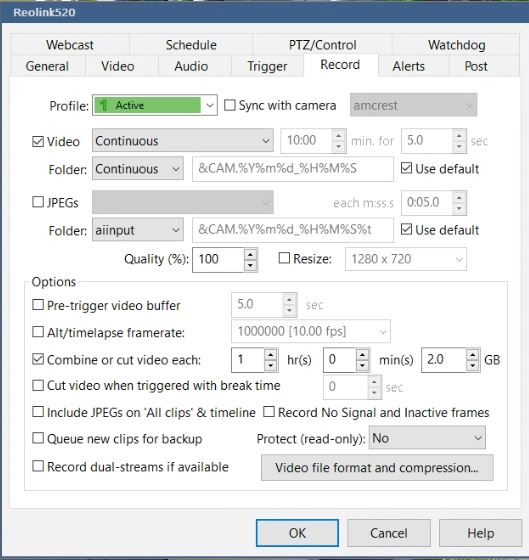Viewport: 529px width, 560px height.
Task: Confirm the dialog with OK
Action: 297,533
